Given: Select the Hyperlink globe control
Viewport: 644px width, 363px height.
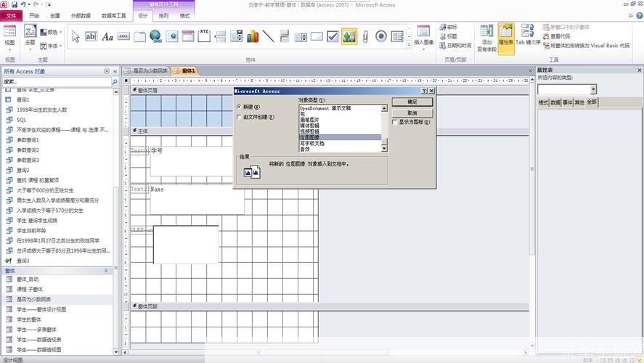Looking at the screenshot, I should [155, 36].
